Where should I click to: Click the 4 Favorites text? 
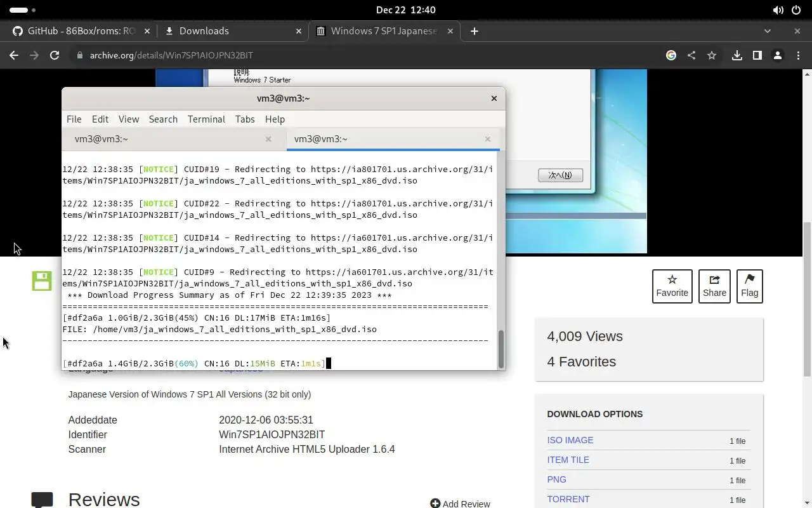pyautogui.click(x=582, y=362)
